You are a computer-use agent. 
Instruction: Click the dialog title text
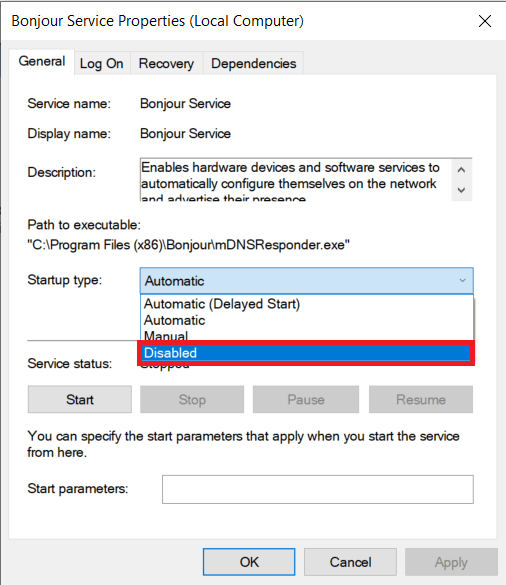[x=157, y=21]
